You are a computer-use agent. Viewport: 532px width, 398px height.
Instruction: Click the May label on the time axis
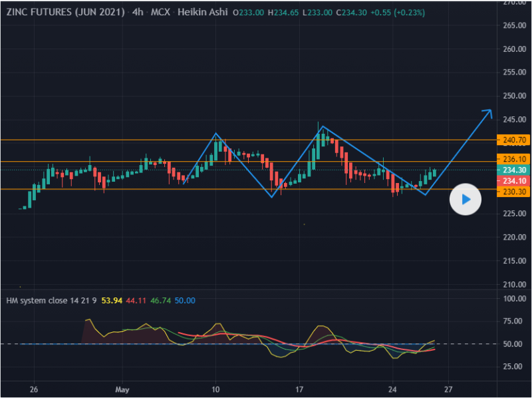(122, 389)
